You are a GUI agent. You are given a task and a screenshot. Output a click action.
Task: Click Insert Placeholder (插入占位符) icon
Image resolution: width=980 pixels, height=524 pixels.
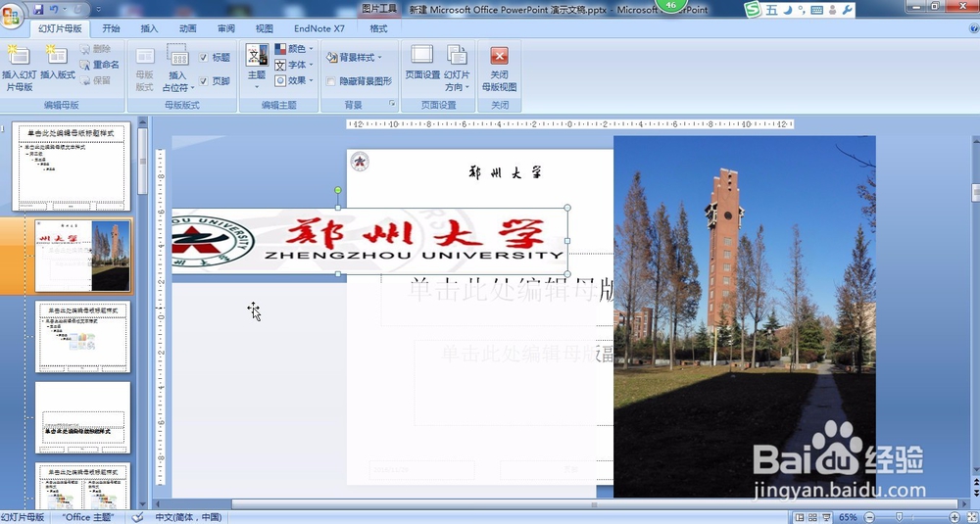click(178, 55)
